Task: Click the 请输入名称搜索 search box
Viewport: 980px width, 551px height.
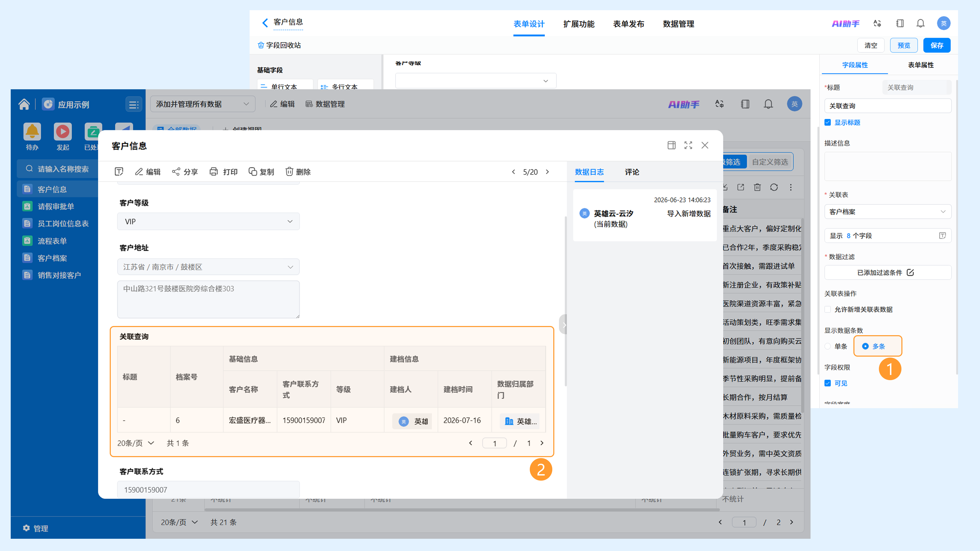Action: (x=58, y=169)
